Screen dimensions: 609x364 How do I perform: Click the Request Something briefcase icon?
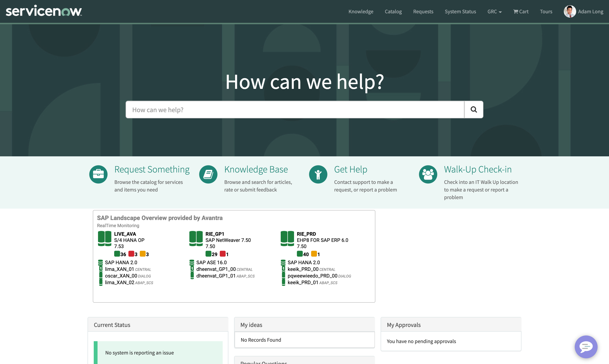tap(98, 174)
